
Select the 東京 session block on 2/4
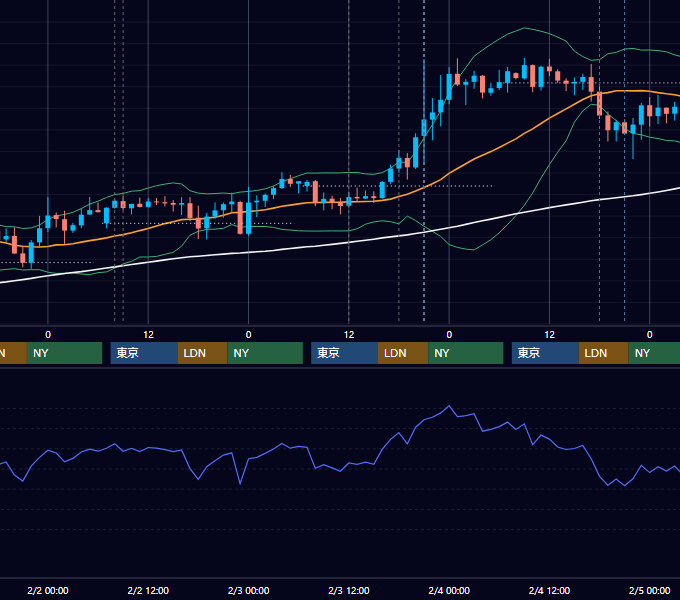coord(545,353)
